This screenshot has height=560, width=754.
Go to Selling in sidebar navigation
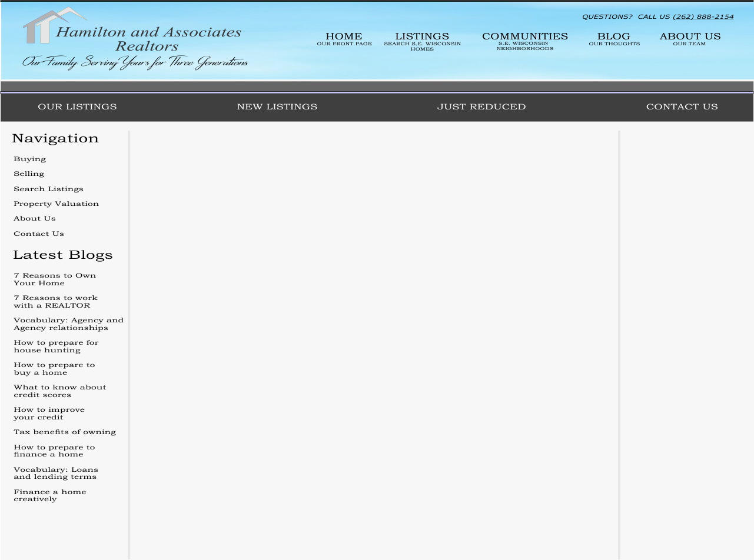click(29, 174)
